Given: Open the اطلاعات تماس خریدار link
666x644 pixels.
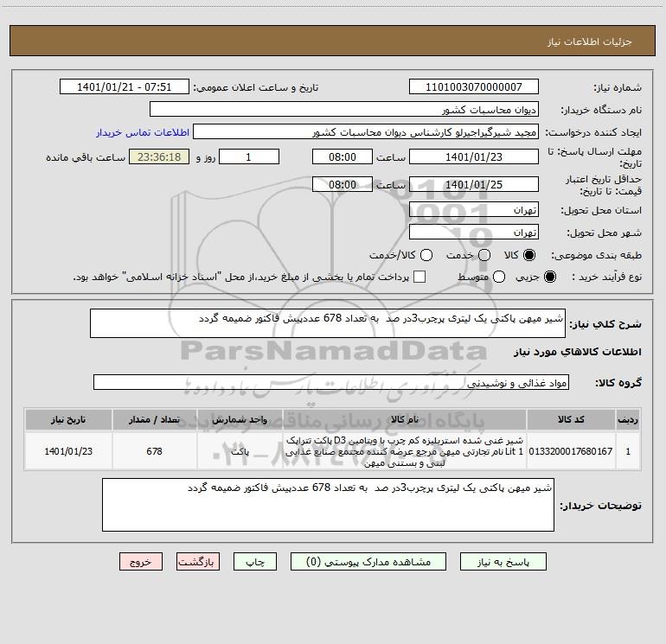Looking at the screenshot, I should pos(143,132).
